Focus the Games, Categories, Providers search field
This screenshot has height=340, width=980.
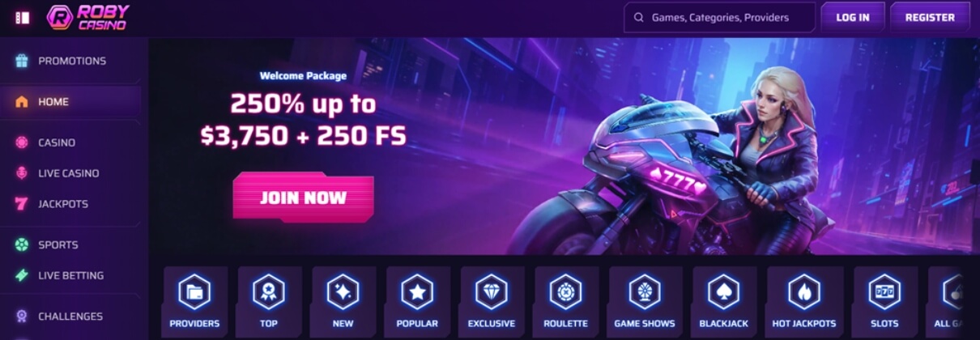coord(720,17)
